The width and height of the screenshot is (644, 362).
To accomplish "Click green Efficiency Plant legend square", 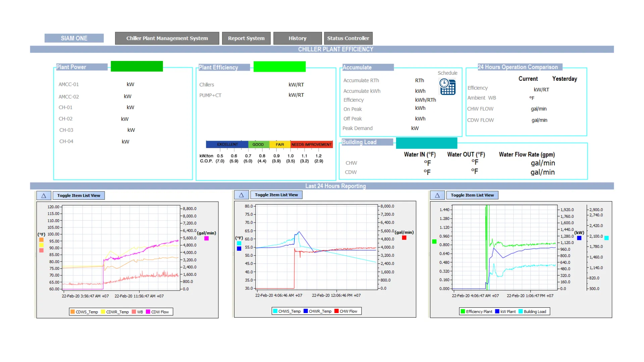I will 463,312.
